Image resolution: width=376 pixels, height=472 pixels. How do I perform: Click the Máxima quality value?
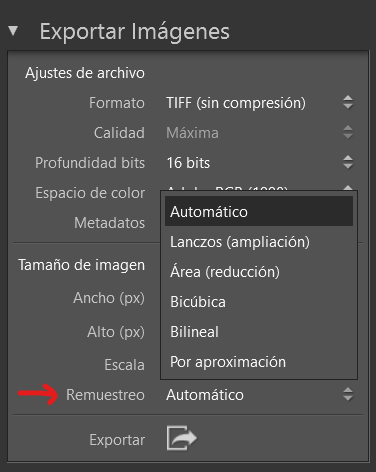click(192, 133)
